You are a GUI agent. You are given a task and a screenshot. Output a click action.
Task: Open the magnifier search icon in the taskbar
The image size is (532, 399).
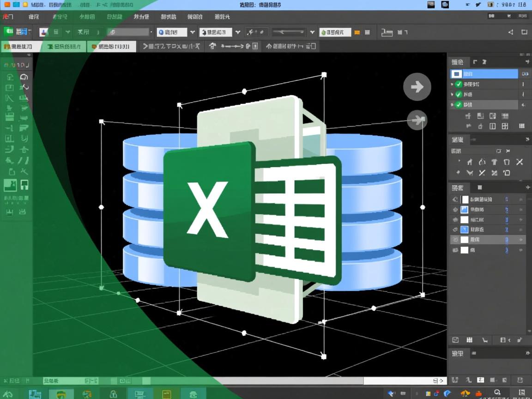coord(497,393)
